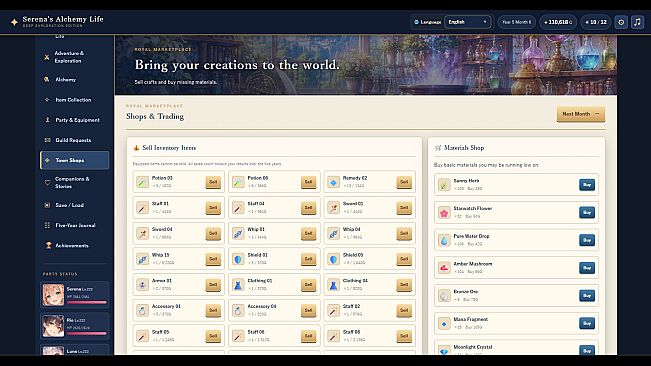Image resolution: width=651 pixels, height=366 pixels.
Task: Open the Save / Load page
Action: click(75, 205)
